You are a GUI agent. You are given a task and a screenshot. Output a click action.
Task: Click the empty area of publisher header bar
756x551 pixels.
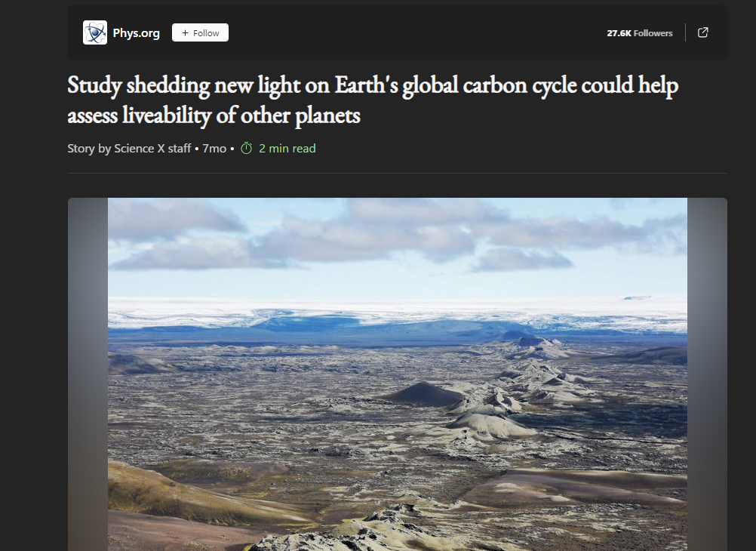415,32
